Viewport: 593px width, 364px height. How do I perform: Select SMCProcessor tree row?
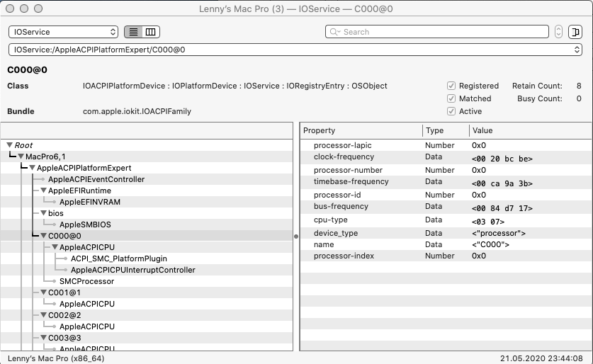click(x=147, y=281)
